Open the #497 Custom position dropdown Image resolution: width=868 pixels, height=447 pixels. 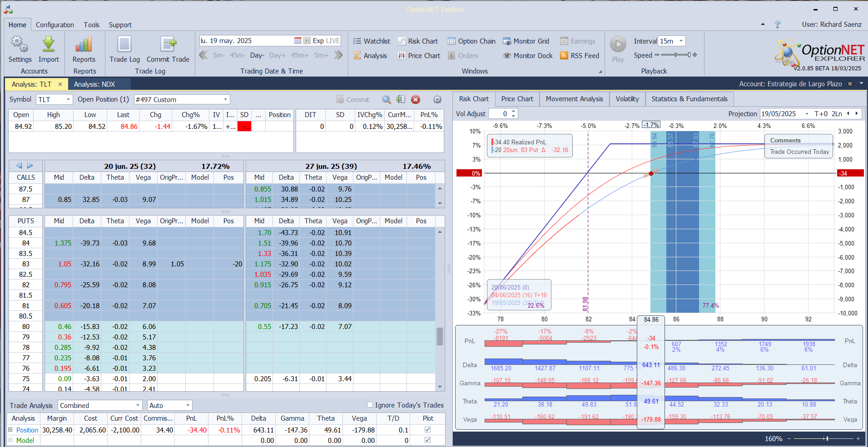click(x=225, y=99)
